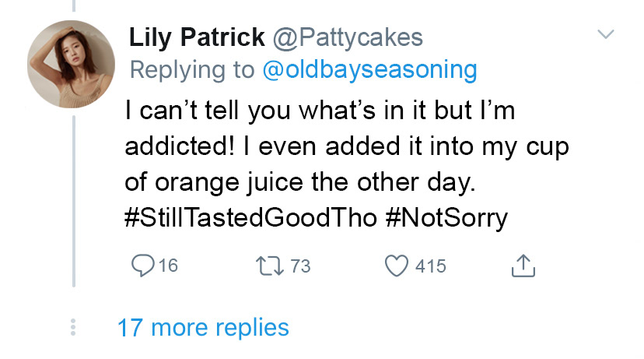Image resolution: width=644 pixels, height=359 pixels.
Task: Open the tweet by clicking its body text
Action: pos(347,164)
